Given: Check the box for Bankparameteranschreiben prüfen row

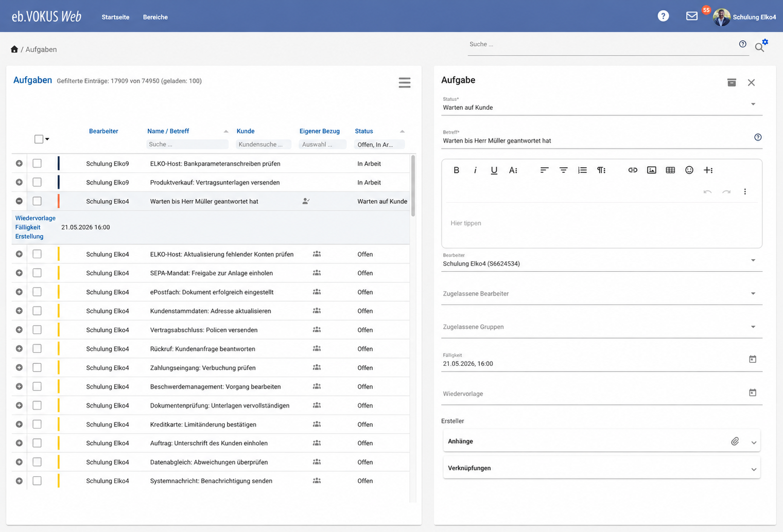Looking at the screenshot, I should tap(37, 163).
